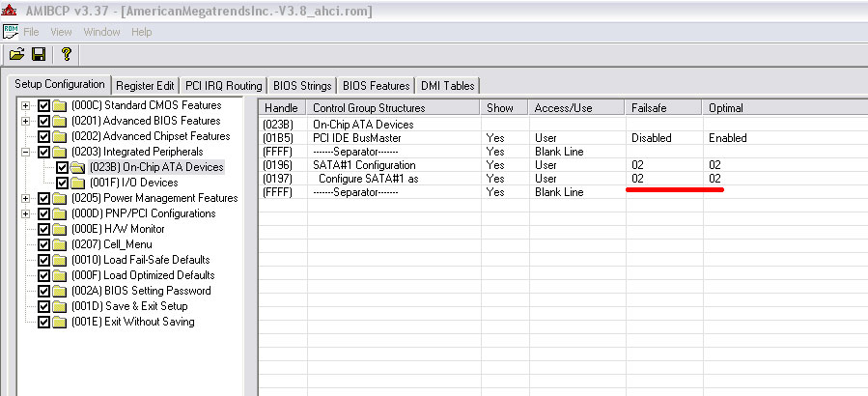The width and height of the screenshot is (868, 396).
Task: Click the I/O Devices yellow folder icon
Action: pyautogui.click(x=76, y=183)
